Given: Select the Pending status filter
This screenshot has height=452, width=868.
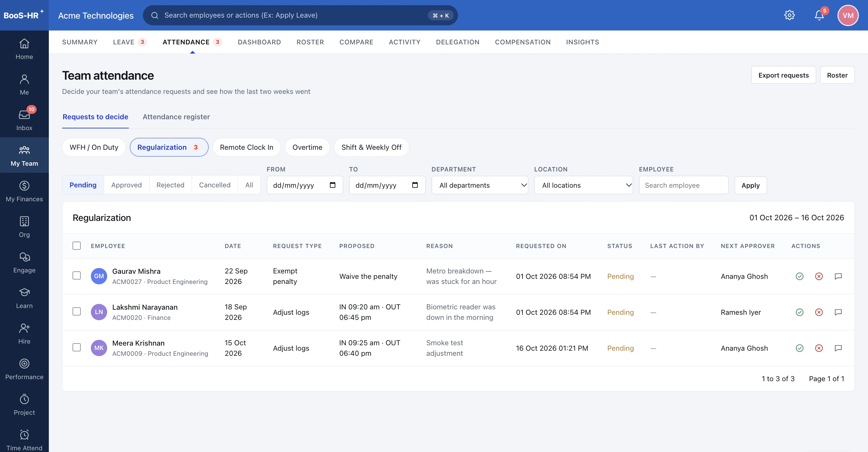Looking at the screenshot, I should (x=83, y=185).
